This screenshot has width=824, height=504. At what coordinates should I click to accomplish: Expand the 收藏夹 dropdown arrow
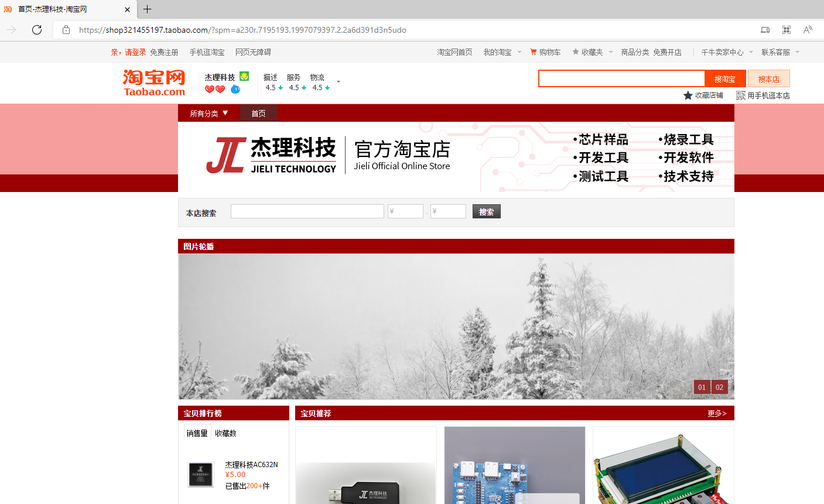(x=611, y=52)
